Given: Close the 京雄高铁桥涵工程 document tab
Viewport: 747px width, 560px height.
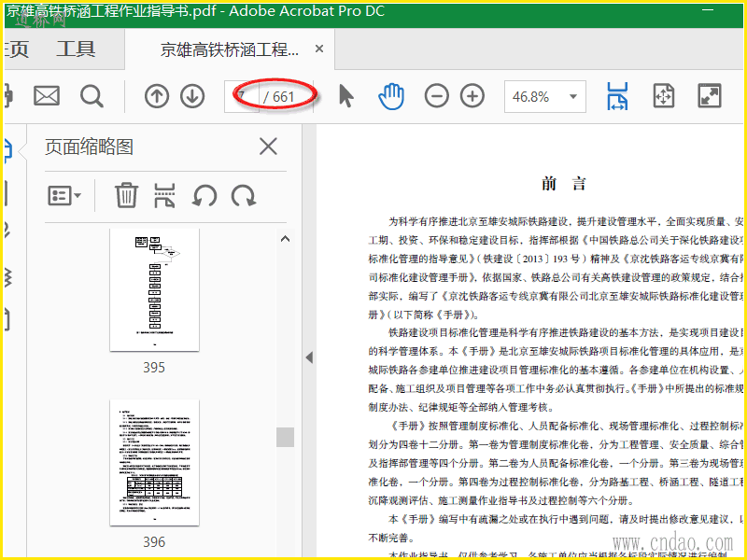Looking at the screenshot, I should (319, 49).
